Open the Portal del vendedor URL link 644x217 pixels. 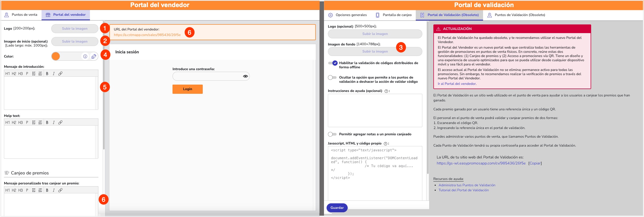(x=147, y=35)
